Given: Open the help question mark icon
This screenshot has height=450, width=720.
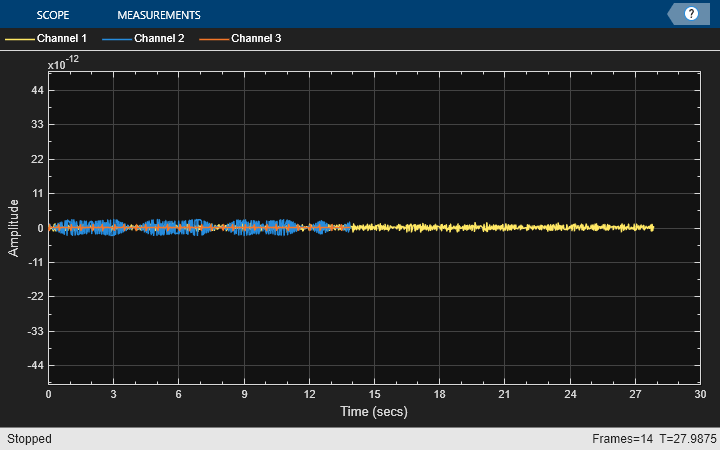Looking at the screenshot, I should 691,14.
